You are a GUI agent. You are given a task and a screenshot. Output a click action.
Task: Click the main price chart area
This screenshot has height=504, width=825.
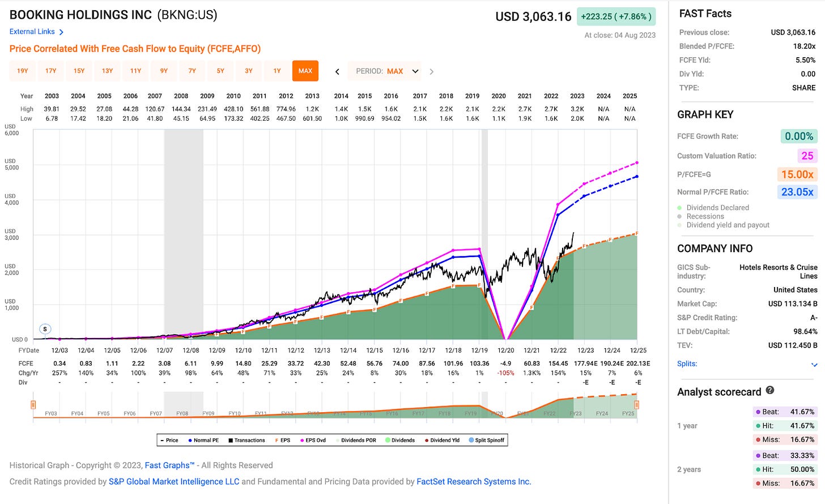pos(335,234)
